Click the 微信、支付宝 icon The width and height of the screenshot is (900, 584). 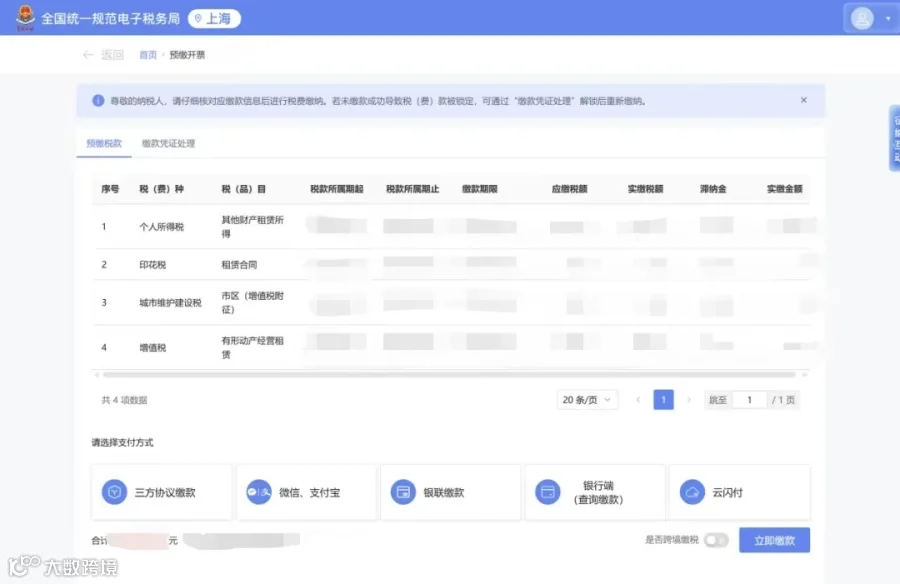click(259, 492)
